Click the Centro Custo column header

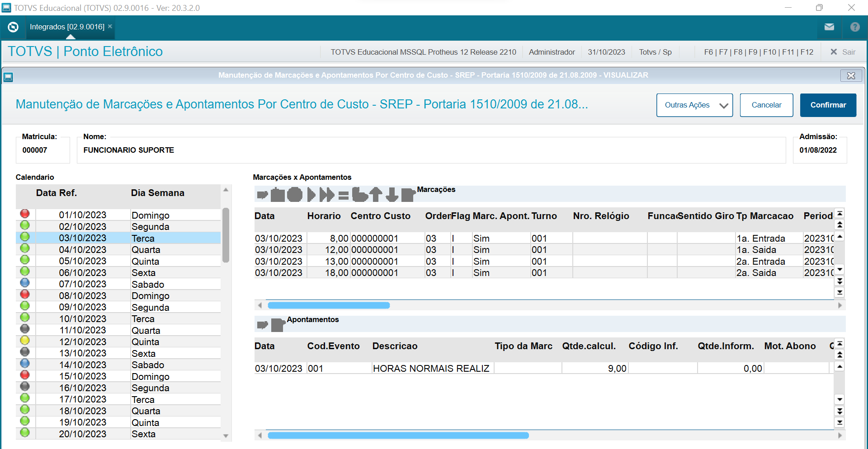(x=381, y=216)
